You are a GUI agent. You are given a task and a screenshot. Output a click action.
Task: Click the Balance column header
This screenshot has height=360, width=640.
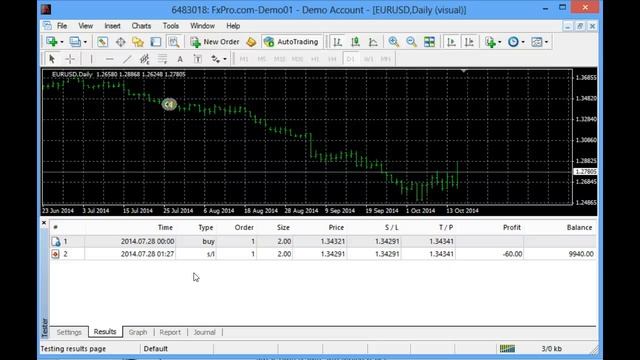point(579,227)
